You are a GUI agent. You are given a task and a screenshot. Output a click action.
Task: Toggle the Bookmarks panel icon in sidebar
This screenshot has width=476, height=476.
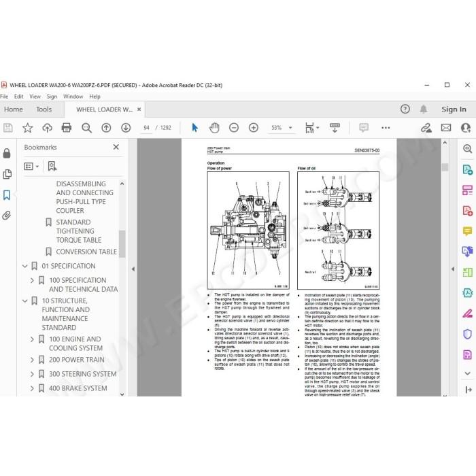(7, 195)
